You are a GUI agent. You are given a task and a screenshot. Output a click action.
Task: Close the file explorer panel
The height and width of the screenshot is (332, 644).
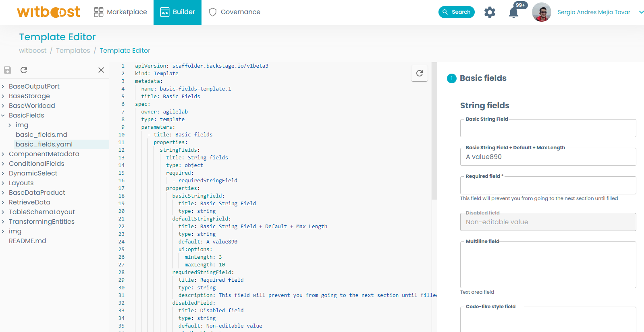101,70
